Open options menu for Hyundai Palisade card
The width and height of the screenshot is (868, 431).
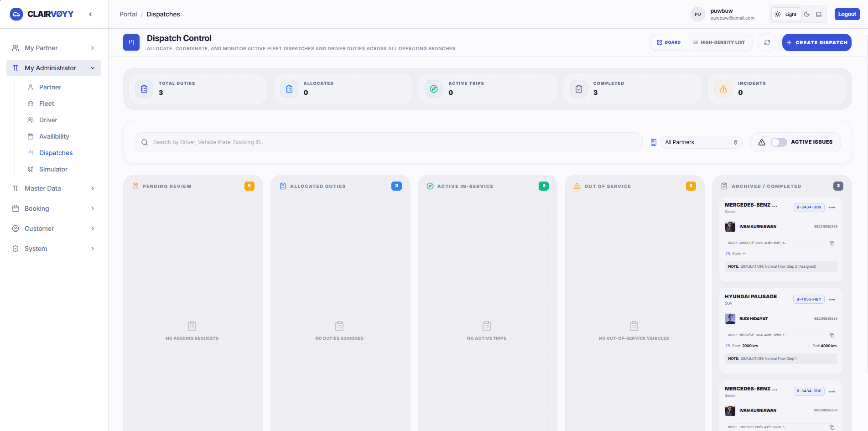coord(832,300)
